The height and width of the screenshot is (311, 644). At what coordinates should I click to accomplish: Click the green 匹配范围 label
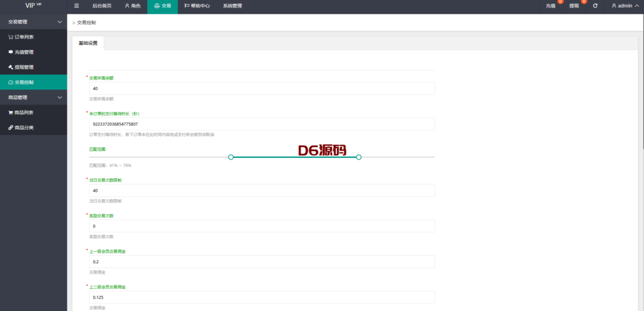[97, 149]
